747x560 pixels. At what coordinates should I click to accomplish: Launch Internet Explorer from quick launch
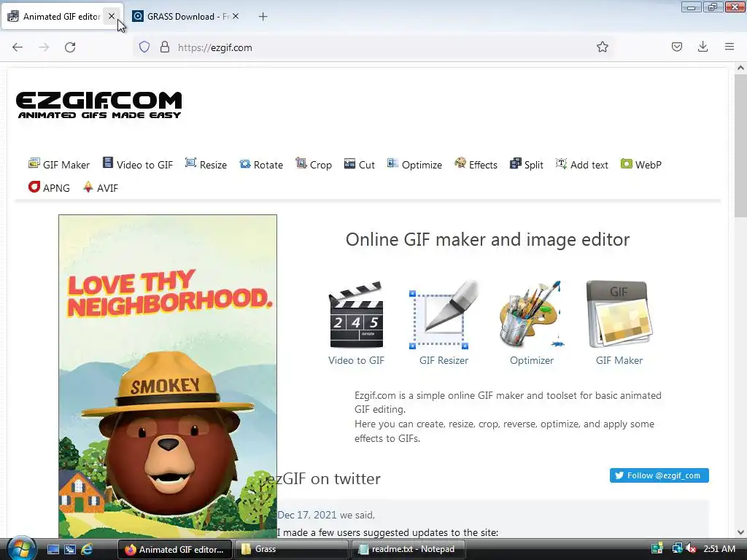pos(87,550)
